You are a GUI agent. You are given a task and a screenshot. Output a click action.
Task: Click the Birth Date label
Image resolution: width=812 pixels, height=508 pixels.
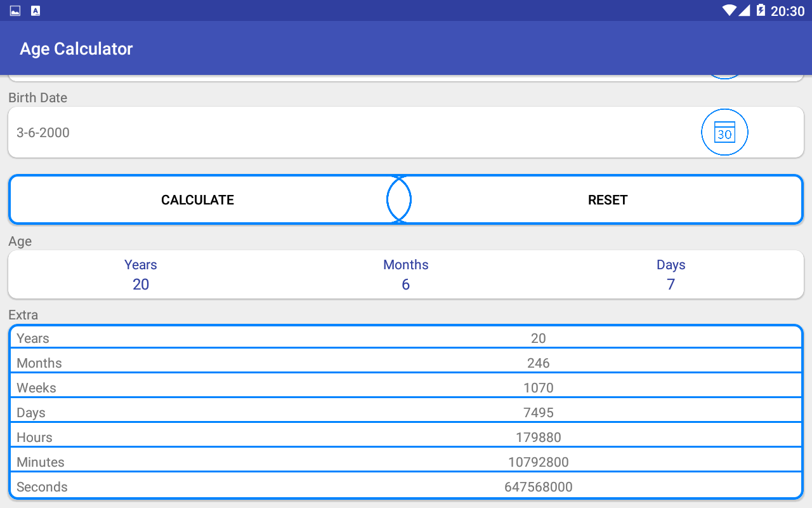click(37, 98)
